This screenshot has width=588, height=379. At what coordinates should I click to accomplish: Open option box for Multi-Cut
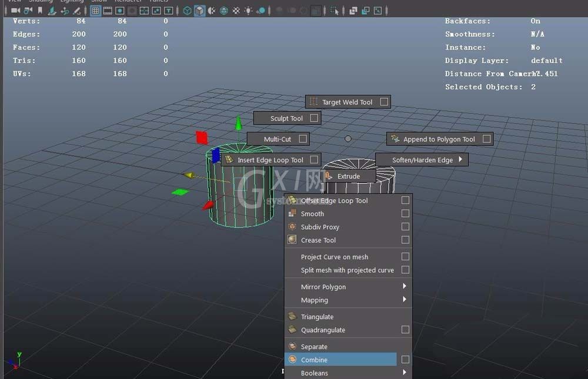pyautogui.click(x=303, y=139)
